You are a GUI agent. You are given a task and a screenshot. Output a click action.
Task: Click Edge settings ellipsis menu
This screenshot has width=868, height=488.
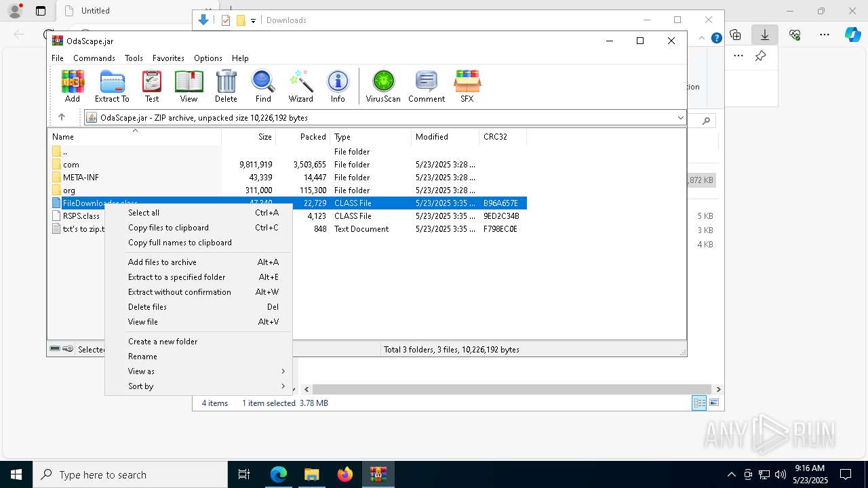[825, 35]
